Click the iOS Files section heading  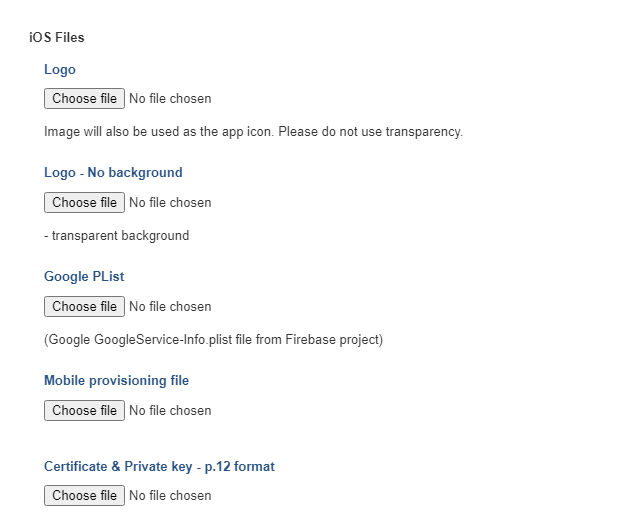(57, 37)
